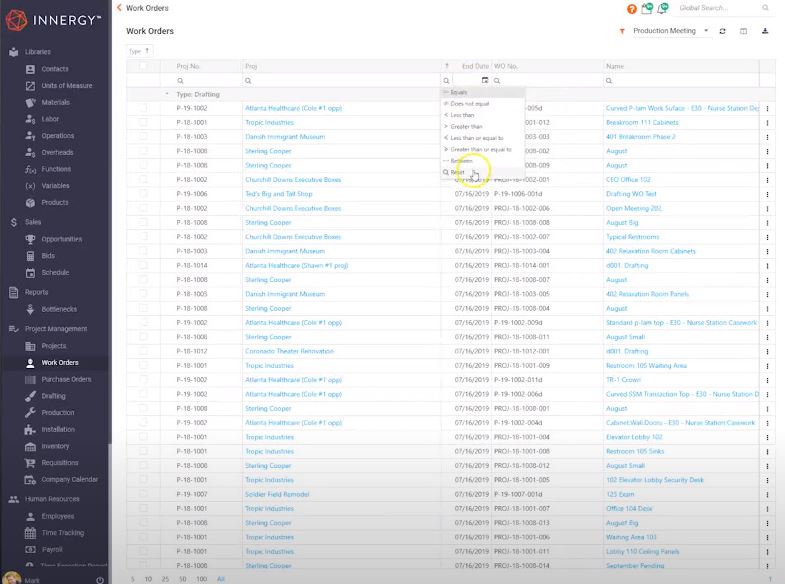785x584 pixels.
Task: Open the calendar notifications icon in the header
Action: 647,8
